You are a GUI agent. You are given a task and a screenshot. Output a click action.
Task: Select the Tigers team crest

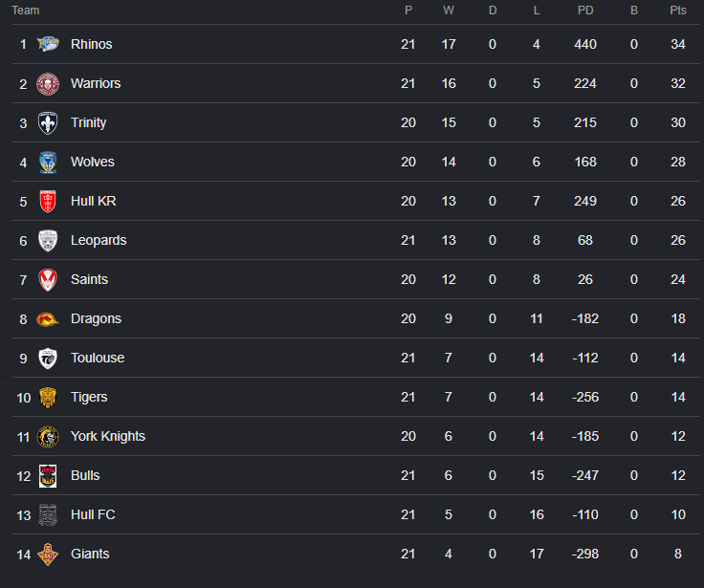coord(48,397)
